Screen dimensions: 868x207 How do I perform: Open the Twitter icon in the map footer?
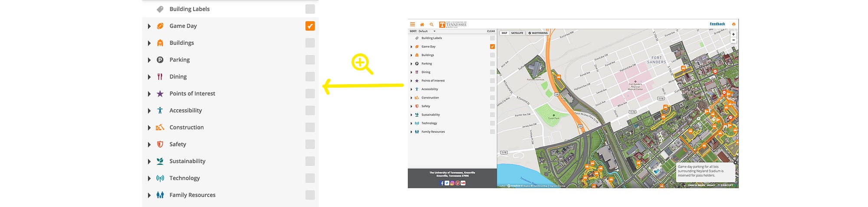(447, 183)
